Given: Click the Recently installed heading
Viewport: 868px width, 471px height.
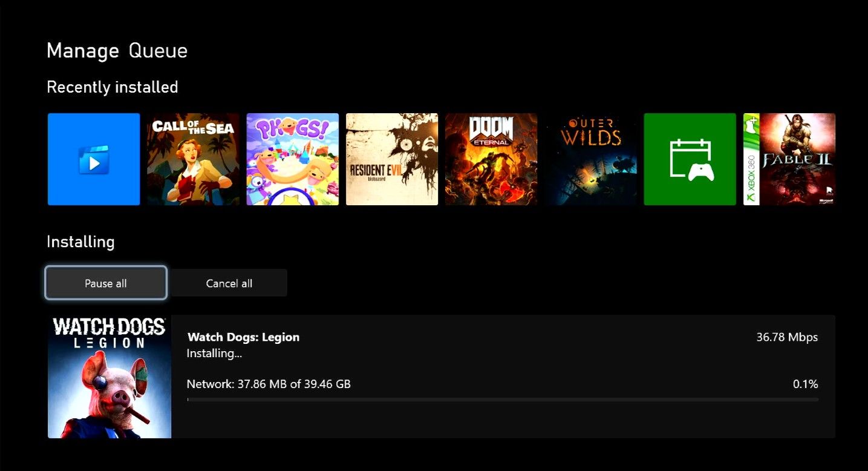Looking at the screenshot, I should pyautogui.click(x=113, y=87).
